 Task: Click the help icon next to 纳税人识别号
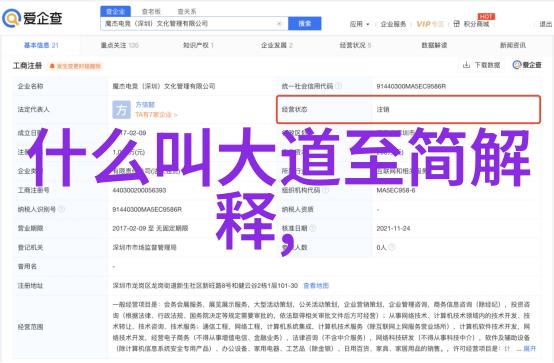61,209
